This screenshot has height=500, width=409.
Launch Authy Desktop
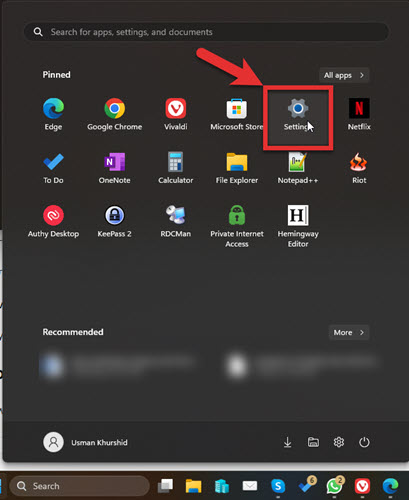coord(53,222)
